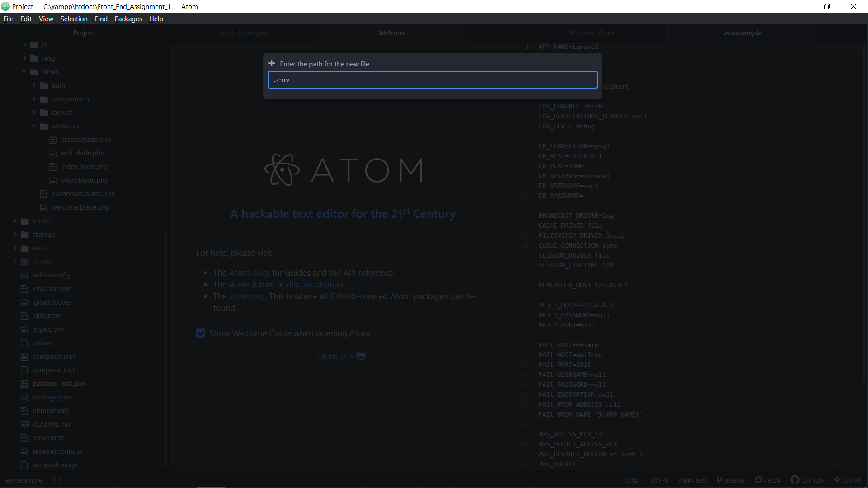Uncheck Show Welcome Guide when opening Atom

(201, 333)
